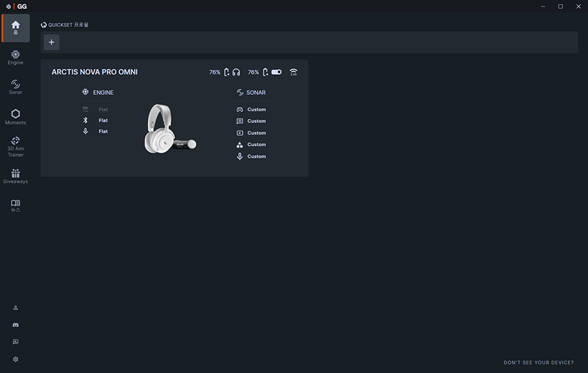
Task: Click the dimmed 2.4G wireless icon under Engine
Action: pos(86,109)
